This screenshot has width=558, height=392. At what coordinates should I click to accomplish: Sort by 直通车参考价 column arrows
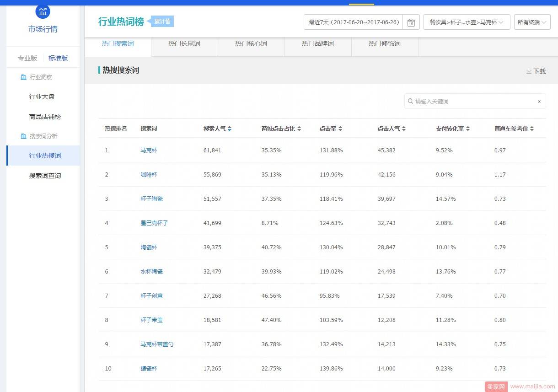point(532,129)
